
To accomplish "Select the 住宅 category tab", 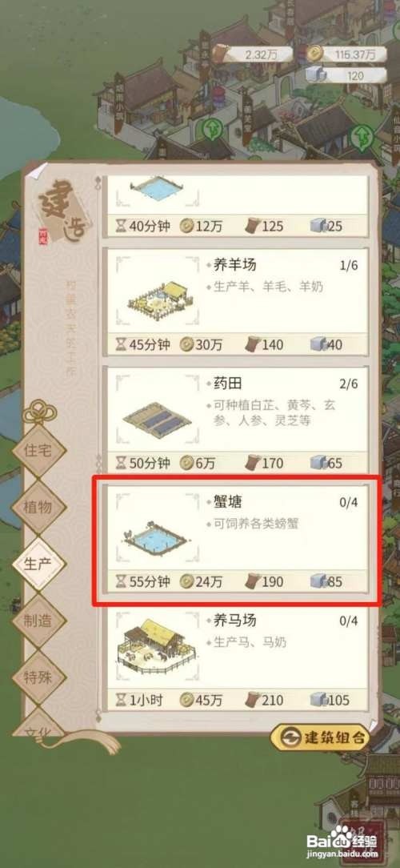I will pyautogui.click(x=38, y=451).
